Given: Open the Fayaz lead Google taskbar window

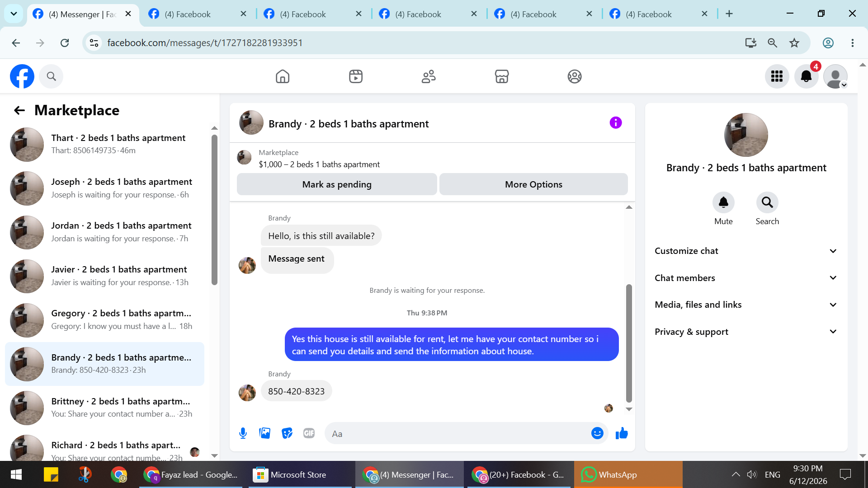Looking at the screenshot, I should [x=190, y=474].
